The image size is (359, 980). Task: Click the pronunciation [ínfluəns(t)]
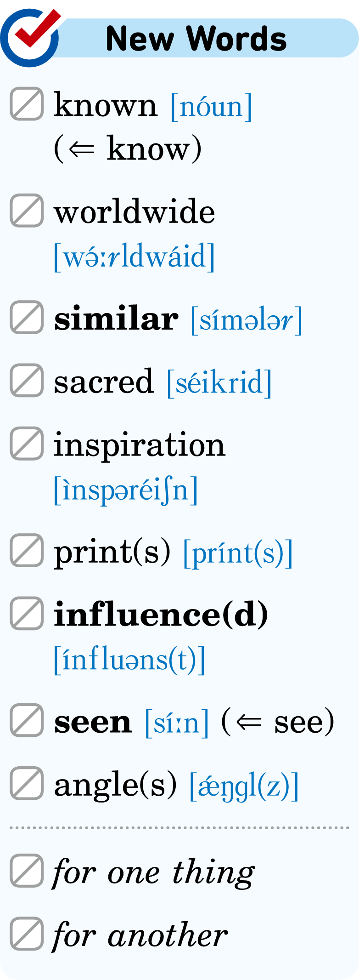click(129, 660)
